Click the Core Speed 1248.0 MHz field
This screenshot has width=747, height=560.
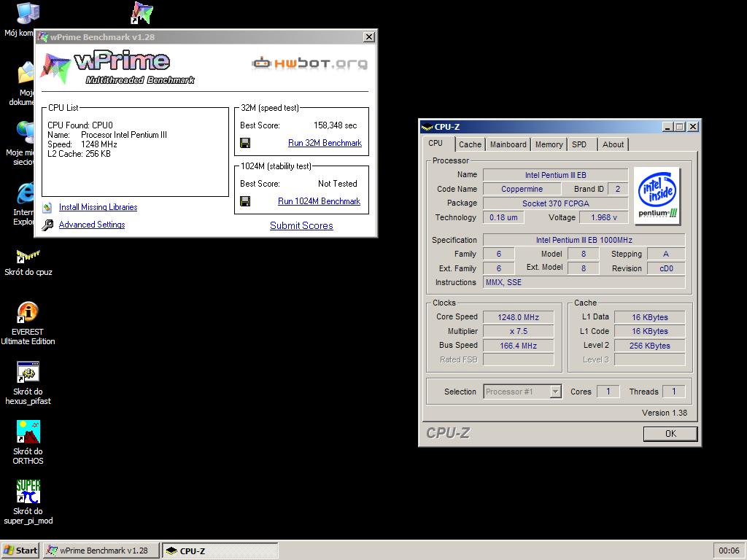(519, 317)
